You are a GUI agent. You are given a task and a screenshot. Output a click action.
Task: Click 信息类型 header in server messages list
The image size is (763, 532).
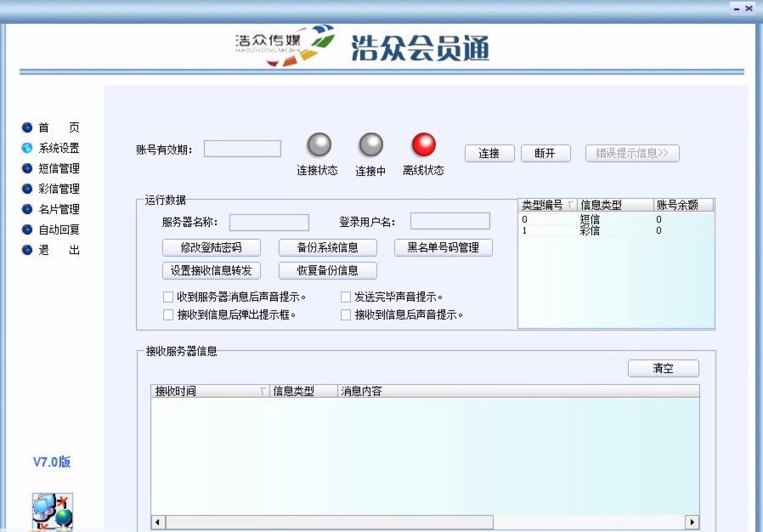coord(303,391)
